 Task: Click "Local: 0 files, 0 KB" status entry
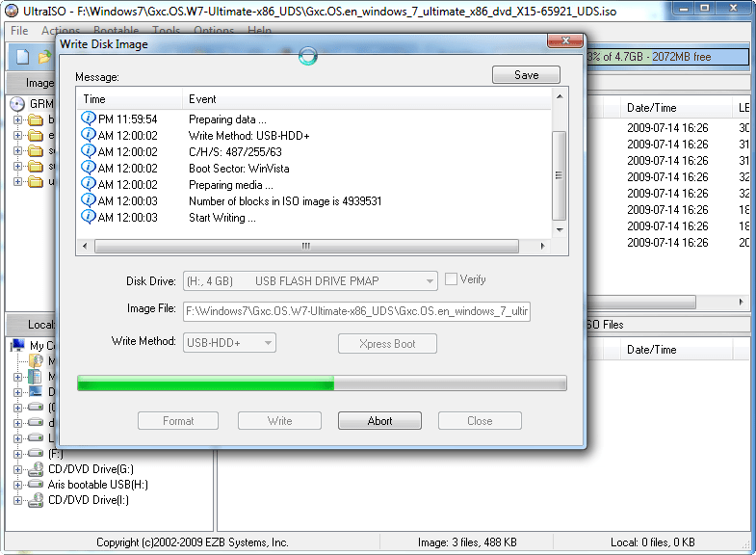click(x=652, y=542)
